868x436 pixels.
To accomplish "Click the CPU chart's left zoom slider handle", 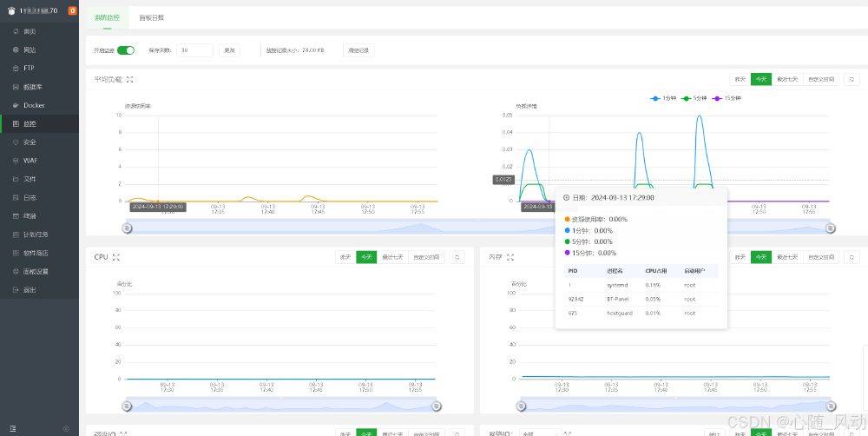I will 128,406.
